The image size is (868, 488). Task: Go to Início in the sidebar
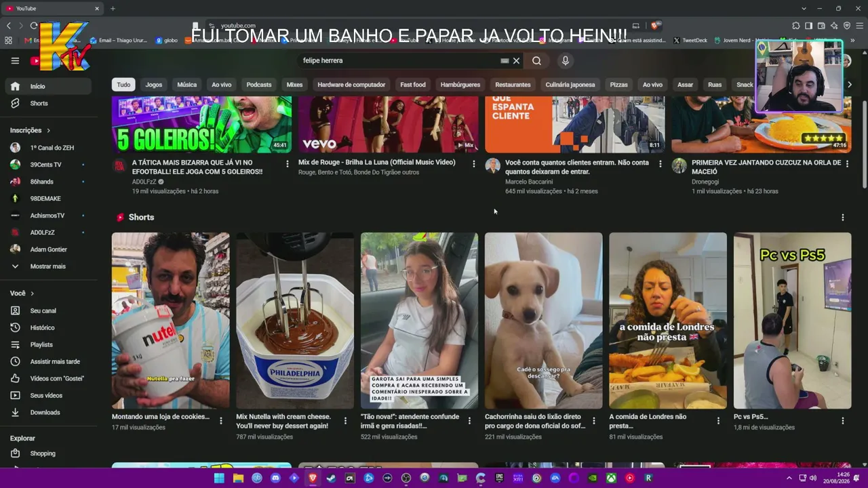pyautogui.click(x=47, y=86)
